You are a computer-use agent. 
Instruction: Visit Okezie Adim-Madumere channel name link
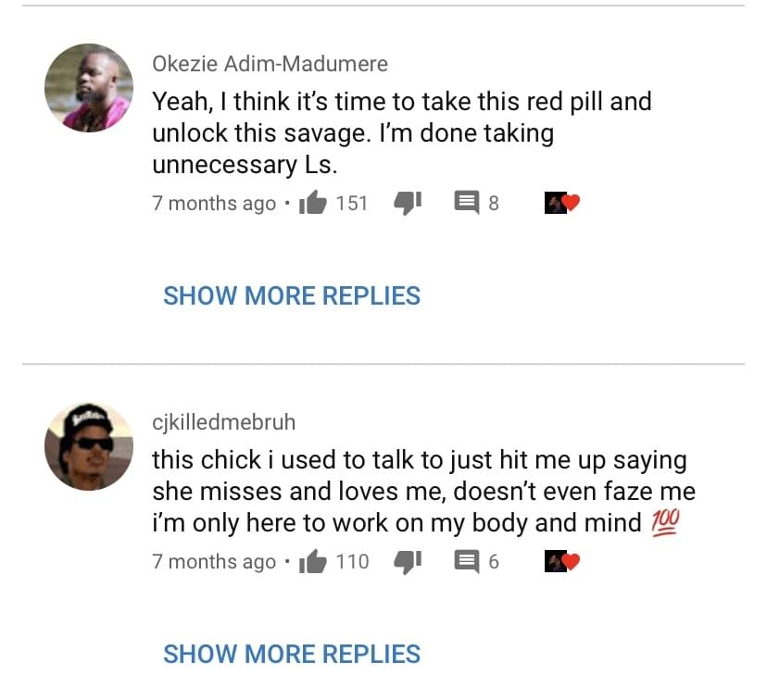click(x=270, y=64)
